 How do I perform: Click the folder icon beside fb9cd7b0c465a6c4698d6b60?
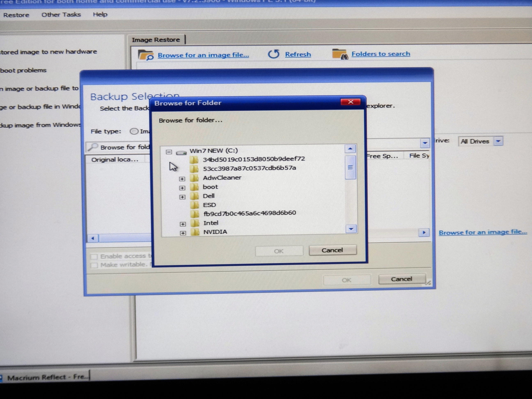click(195, 214)
